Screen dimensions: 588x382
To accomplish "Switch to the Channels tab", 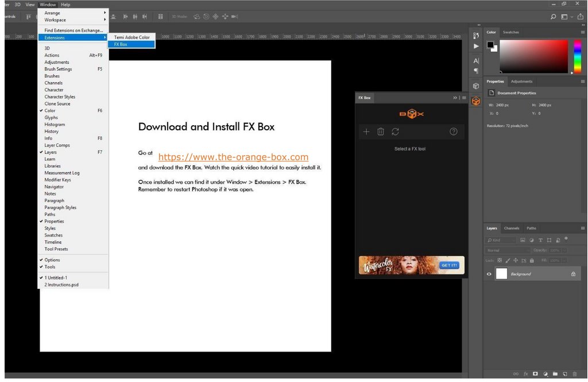I will [512, 228].
